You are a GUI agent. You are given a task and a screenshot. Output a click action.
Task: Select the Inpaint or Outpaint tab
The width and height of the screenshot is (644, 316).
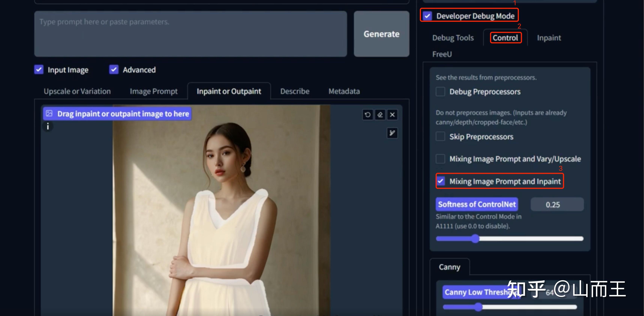pos(229,91)
